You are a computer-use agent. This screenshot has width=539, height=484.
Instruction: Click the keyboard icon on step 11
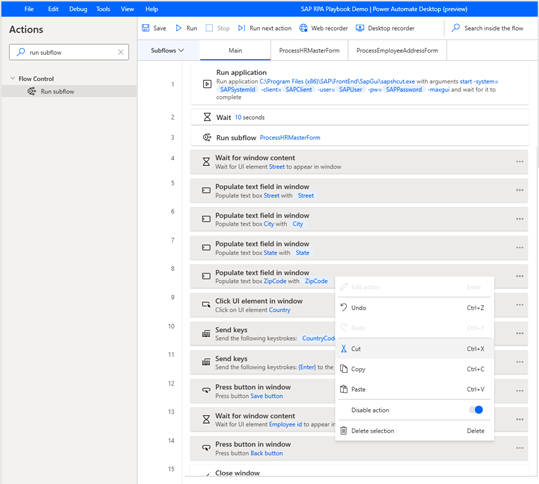206,362
